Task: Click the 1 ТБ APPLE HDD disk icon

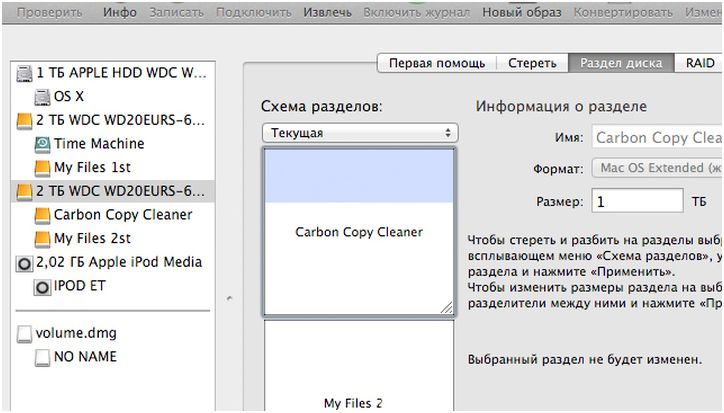Action: click(x=24, y=73)
